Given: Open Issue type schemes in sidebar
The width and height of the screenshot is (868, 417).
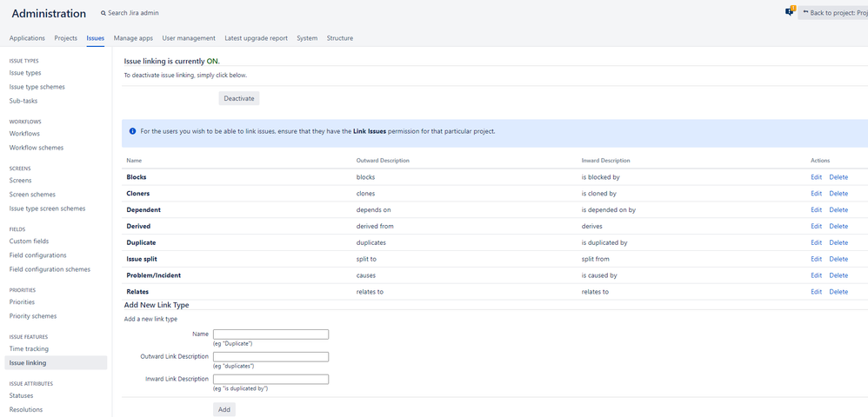Looking at the screenshot, I should pyautogui.click(x=37, y=87).
